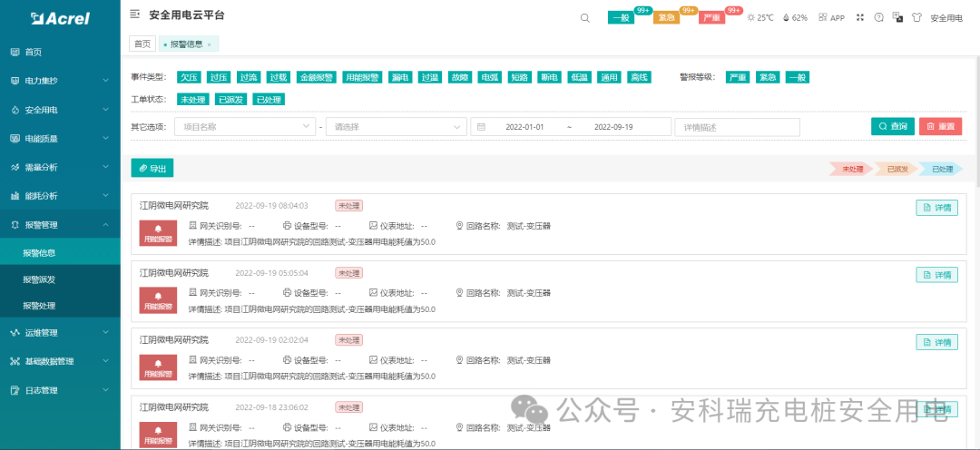Screen dimensions: 980x450
Task: Open the 请选择 dropdown
Action: click(x=397, y=127)
